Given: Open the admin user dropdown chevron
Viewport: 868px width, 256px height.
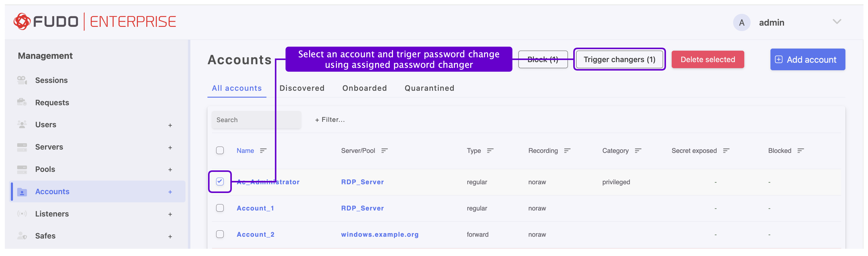Looking at the screenshot, I should [837, 22].
